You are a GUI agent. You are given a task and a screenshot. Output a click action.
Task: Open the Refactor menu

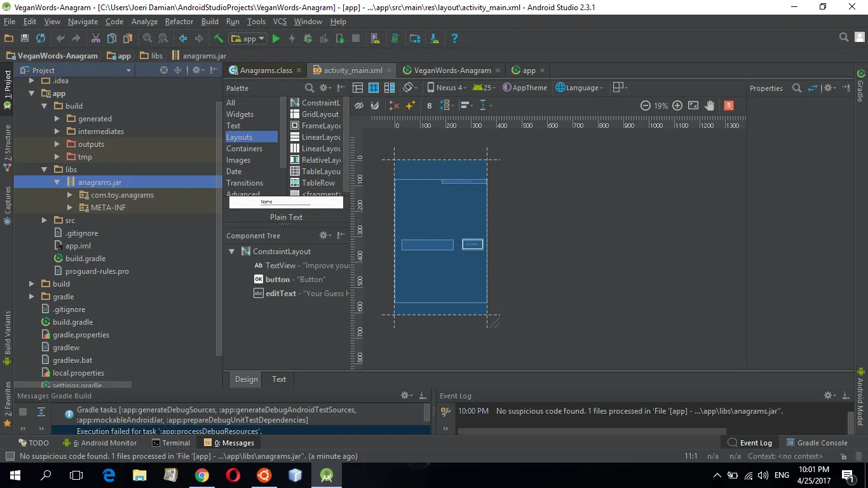tap(179, 22)
